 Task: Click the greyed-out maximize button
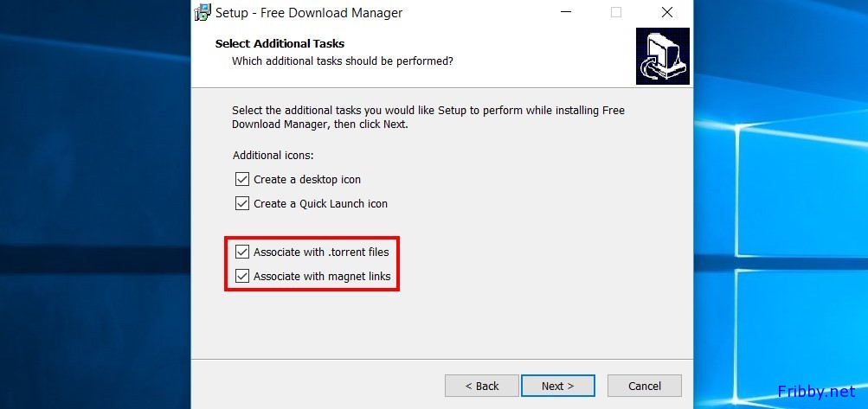[615, 12]
